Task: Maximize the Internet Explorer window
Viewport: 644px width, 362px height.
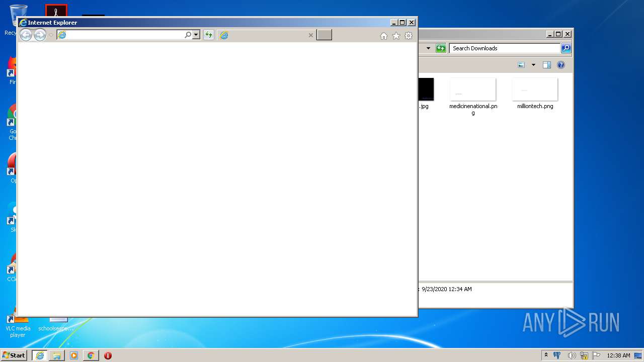Action: pos(403,23)
